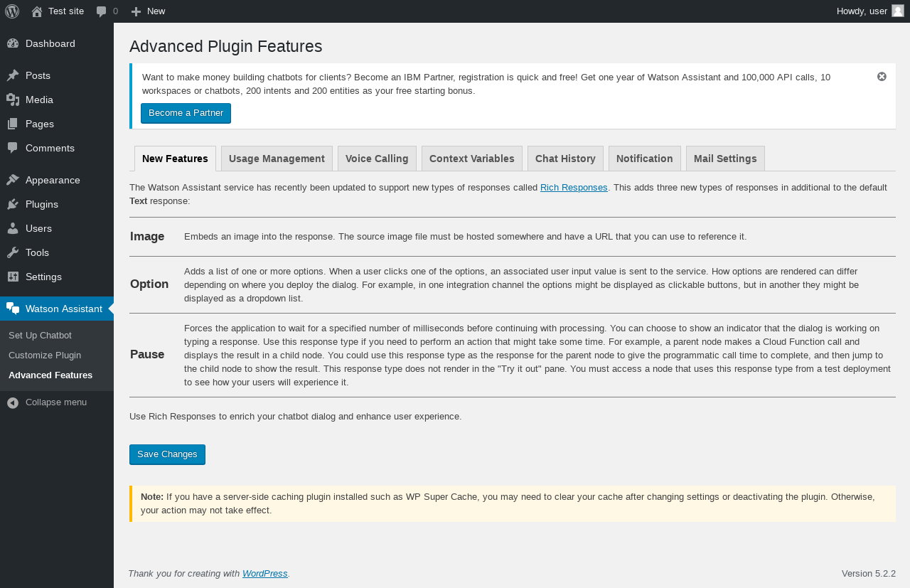The height and width of the screenshot is (588, 910).
Task: Open the Test site home icon
Action: tap(37, 11)
